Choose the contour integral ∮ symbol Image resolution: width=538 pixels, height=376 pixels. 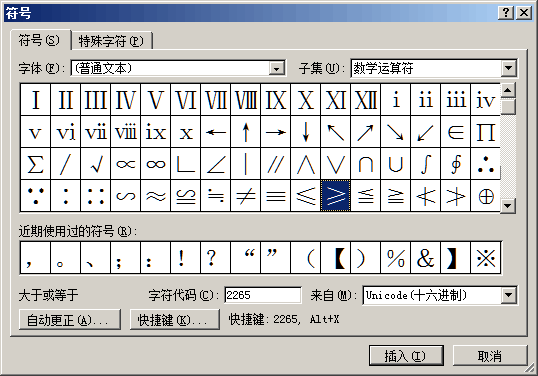pos(456,164)
